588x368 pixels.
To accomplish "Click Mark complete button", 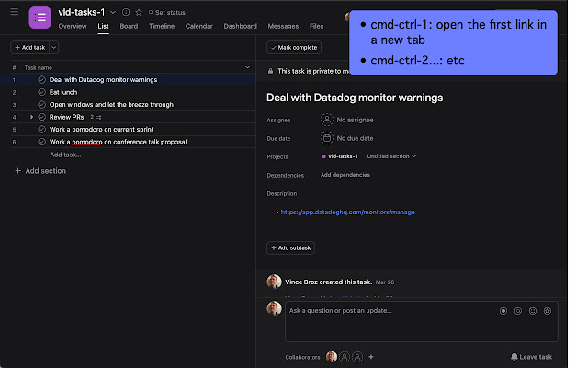I will pos(294,47).
